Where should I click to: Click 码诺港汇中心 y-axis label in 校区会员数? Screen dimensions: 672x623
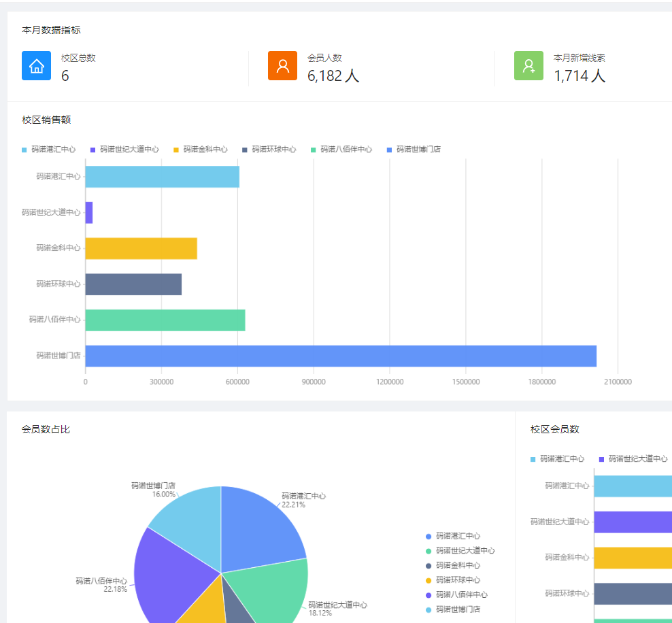(x=567, y=486)
